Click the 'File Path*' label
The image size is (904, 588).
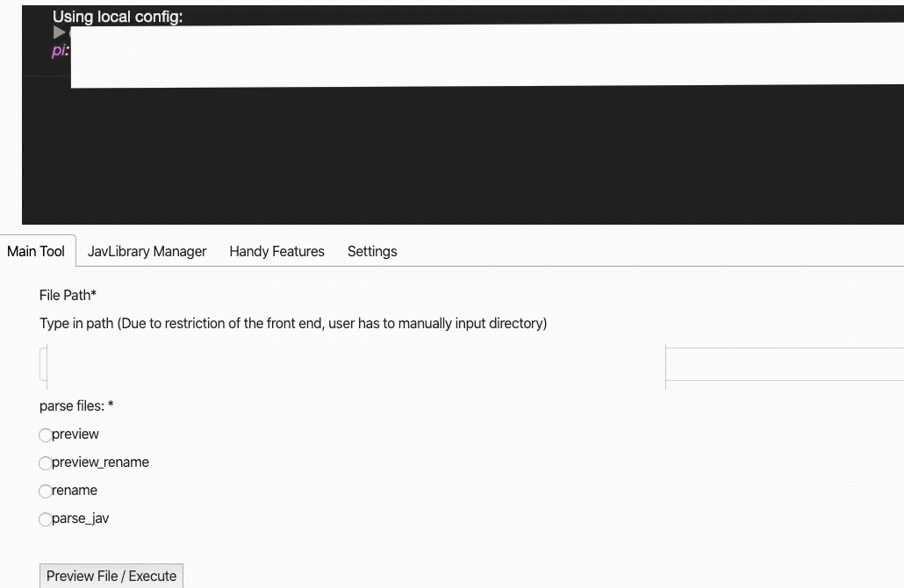click(68, 295)
